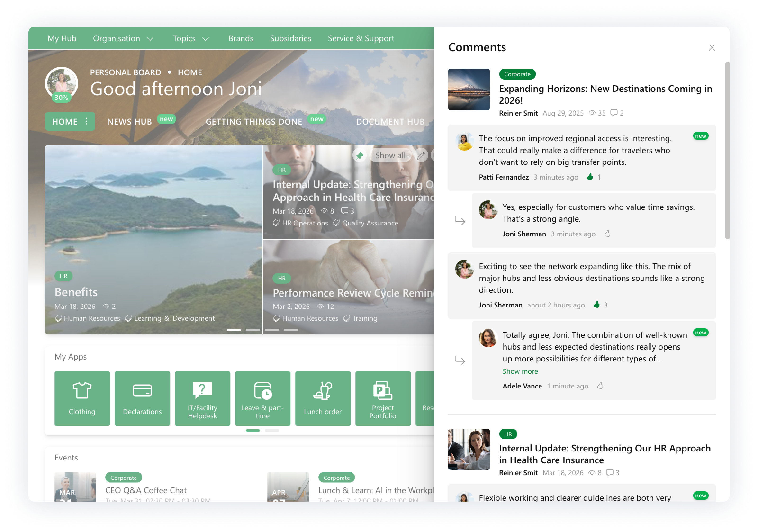The height and width of the screenshot is (532, 758).
Task: Like Patti Fernandez's comment
Action: [590, 177]
